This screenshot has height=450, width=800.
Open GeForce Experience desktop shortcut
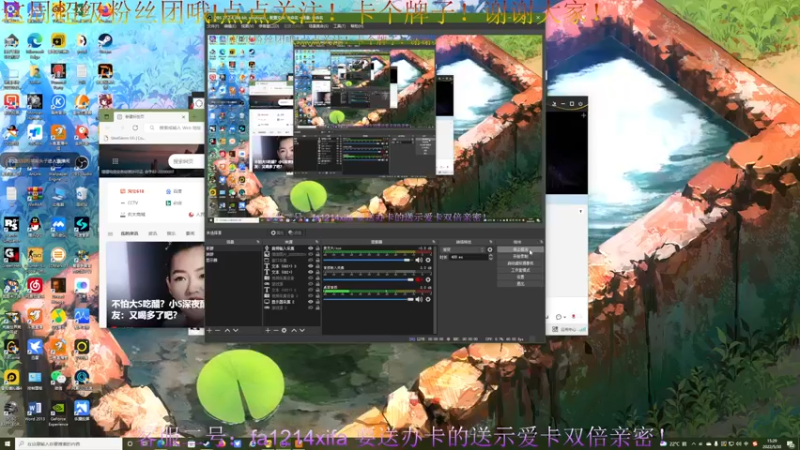(58, 413)
